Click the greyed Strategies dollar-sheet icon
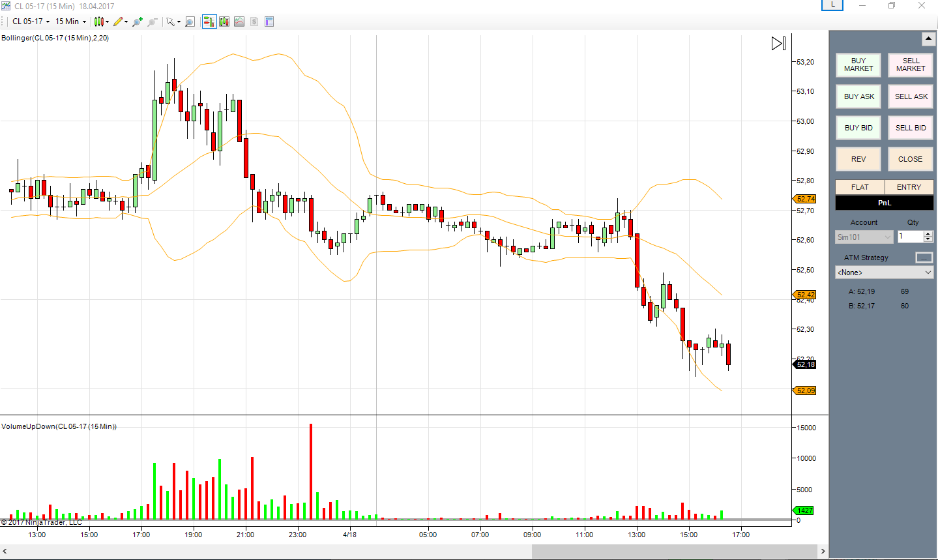 pyautogui.click(x=254, y=22)
